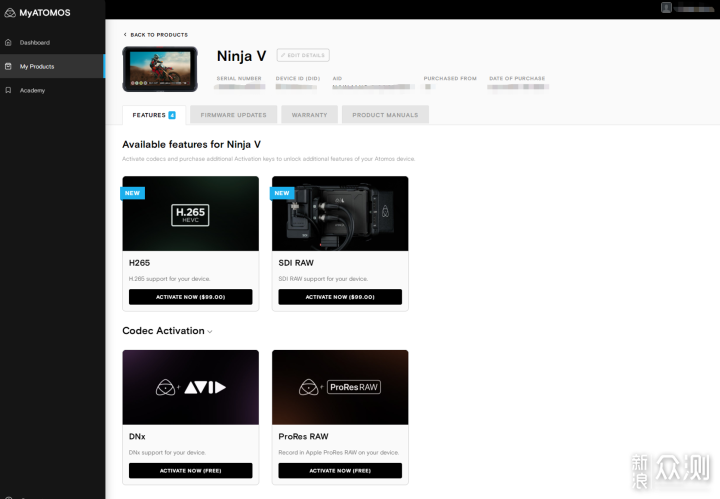This screenshot has width=720, height=499.
Task: Click the Academy bookmark icon
Action: [x=8, y=90]
